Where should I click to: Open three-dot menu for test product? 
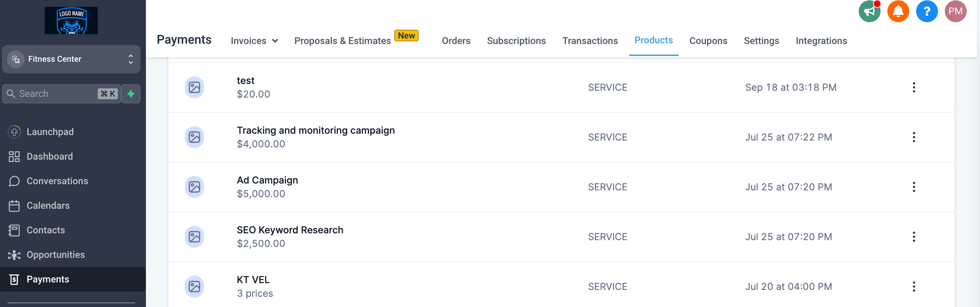click(x=913, y=87)
